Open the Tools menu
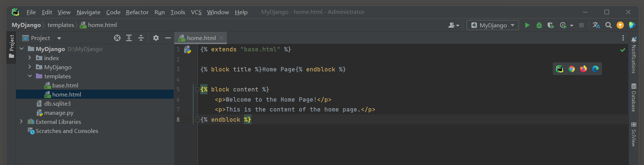 pyautogui.click(x=178, y=12)
